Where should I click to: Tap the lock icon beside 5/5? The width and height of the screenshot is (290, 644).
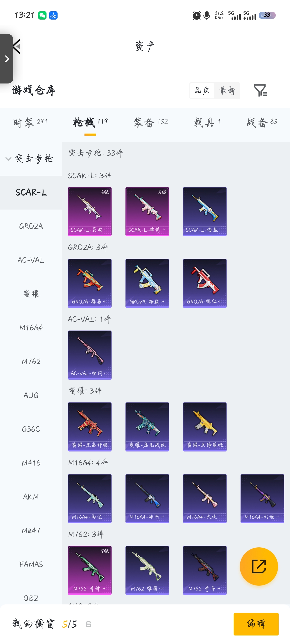(88, 624)
